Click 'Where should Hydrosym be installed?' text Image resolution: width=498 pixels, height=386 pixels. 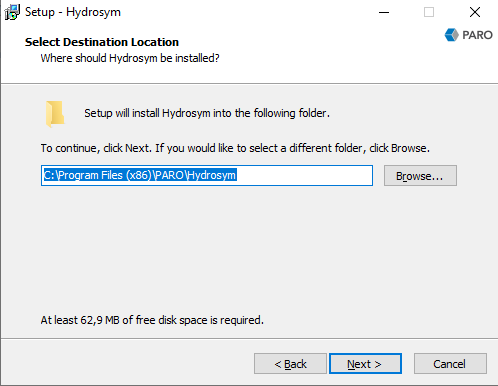130,58
